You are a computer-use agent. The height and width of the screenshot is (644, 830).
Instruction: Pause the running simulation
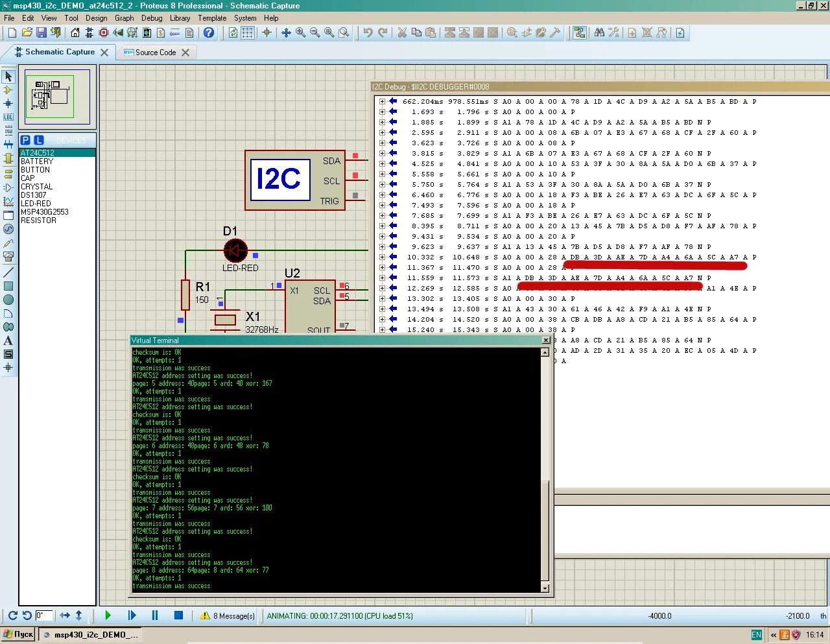tap(155, 615)
